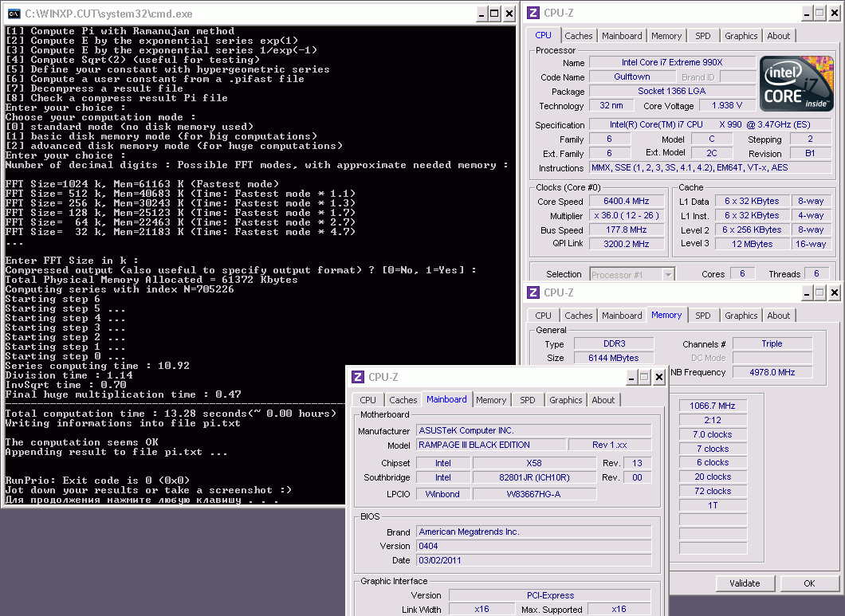845x616 pixels.
Task: Click the Channels value Triple
Action: pos(772,343)
